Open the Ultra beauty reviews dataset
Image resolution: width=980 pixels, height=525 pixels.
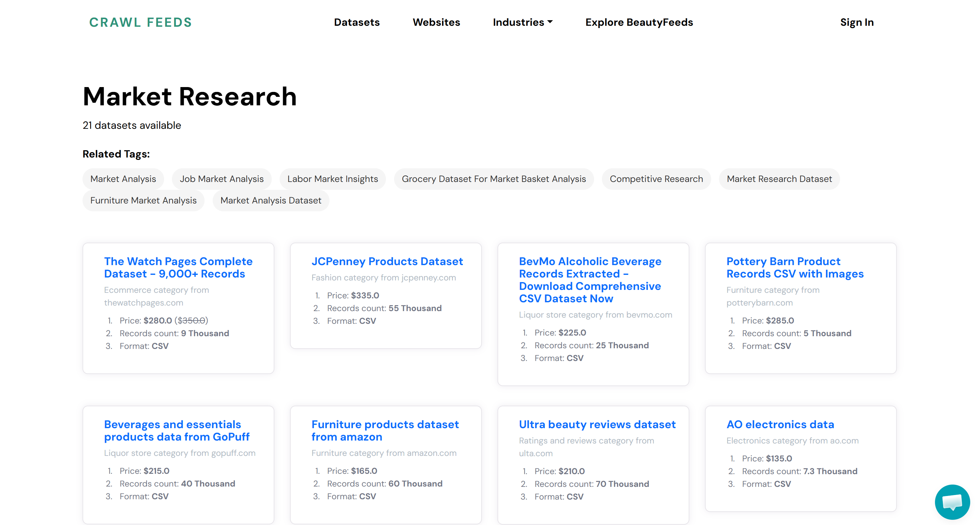597,424
